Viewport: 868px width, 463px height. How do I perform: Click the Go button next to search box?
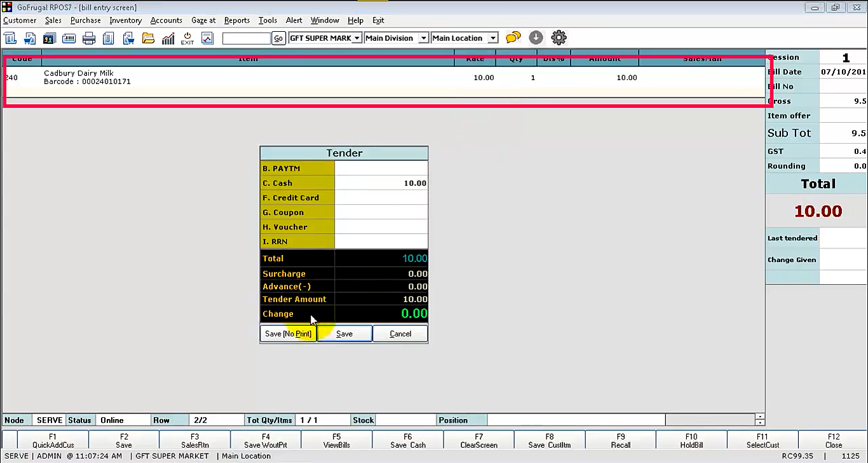(278, 38)
